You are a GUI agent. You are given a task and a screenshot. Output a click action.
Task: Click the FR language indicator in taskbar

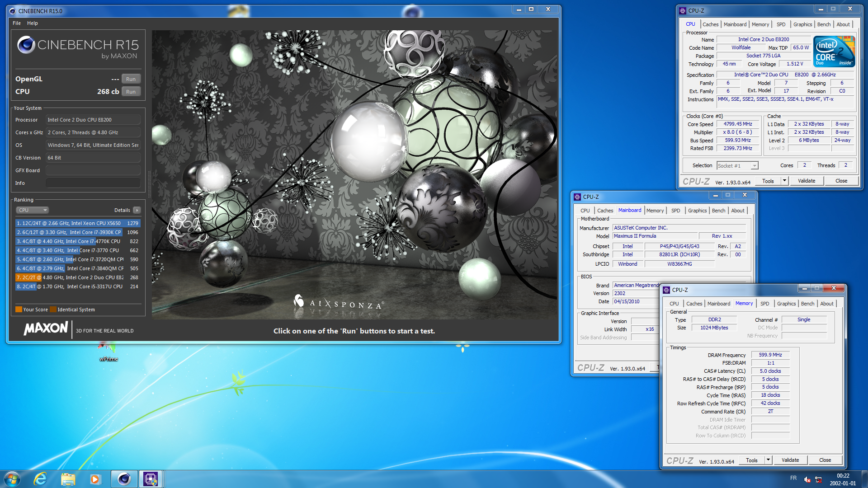tap(793, 478)
